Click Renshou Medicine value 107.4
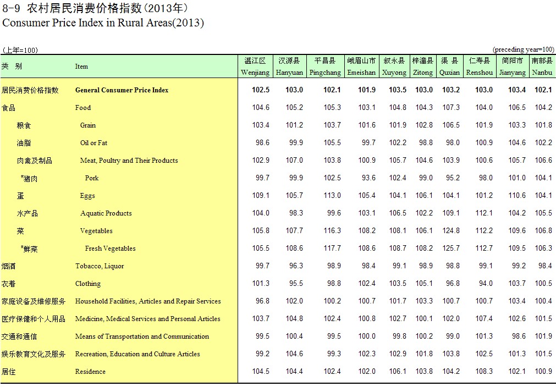 pyautogui.click(x=484, y=319)
